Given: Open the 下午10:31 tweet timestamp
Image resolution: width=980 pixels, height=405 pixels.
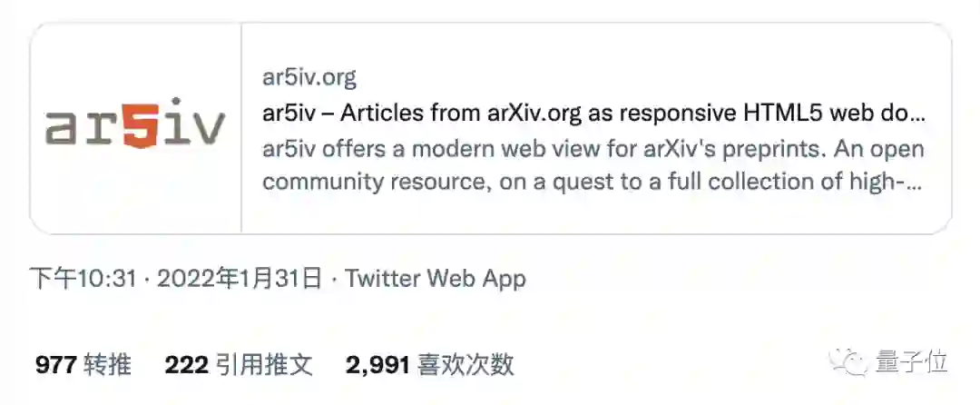Looking at the screenshot, I should 83,279.
